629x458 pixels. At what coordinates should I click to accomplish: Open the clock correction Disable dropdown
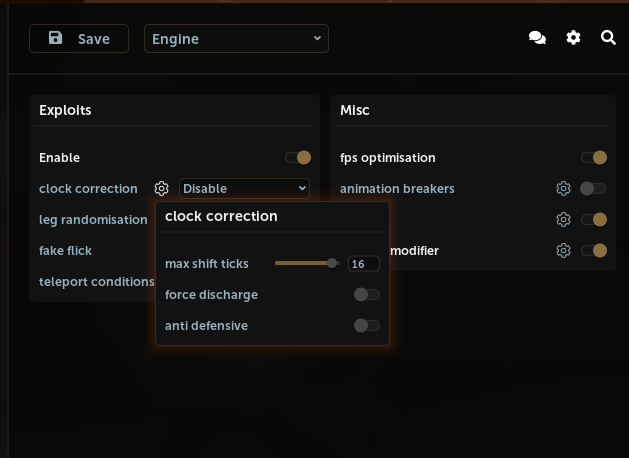click(x=244, y=188)
